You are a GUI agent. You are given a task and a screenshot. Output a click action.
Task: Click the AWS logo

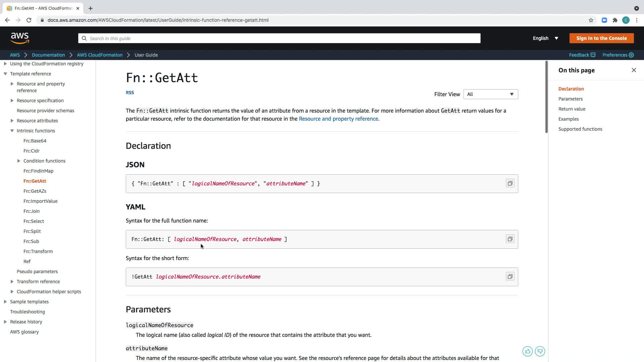pyautogui.click(x=20, y=38)
